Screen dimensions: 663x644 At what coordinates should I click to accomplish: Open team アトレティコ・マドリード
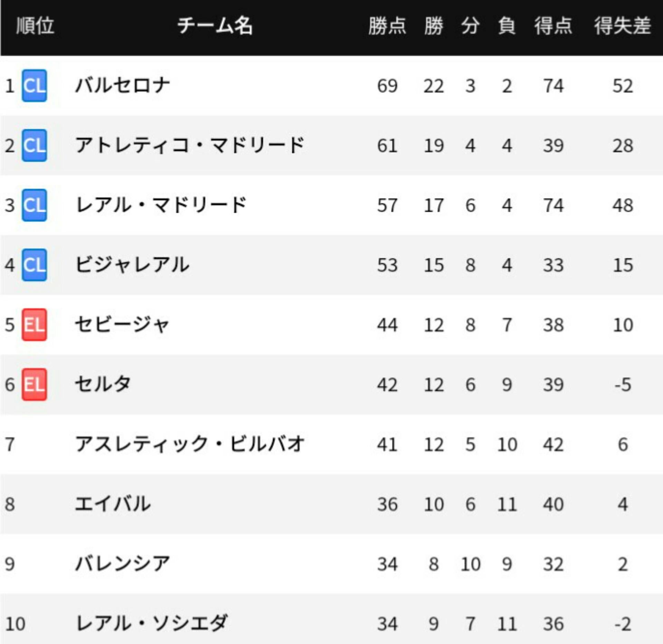(190, 145)
